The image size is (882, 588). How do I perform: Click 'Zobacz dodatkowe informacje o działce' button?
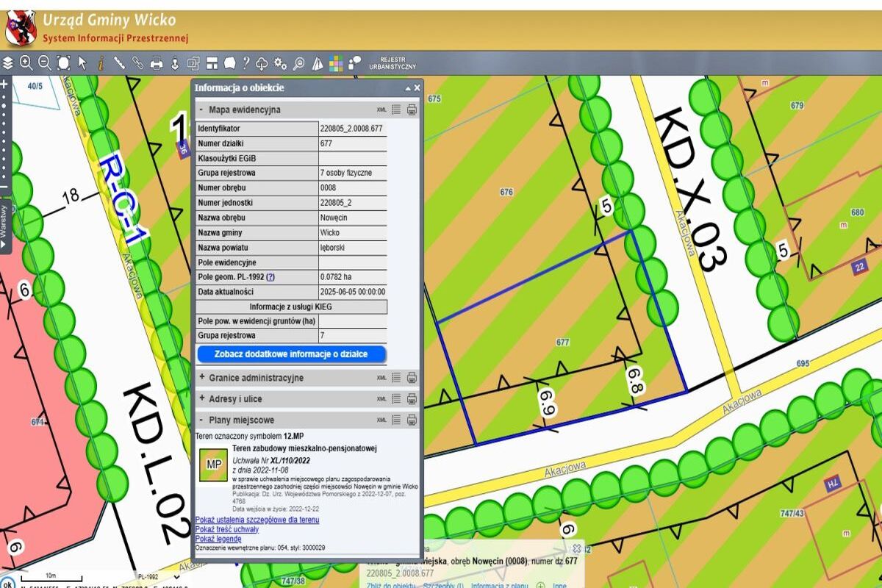coord(290,354)
